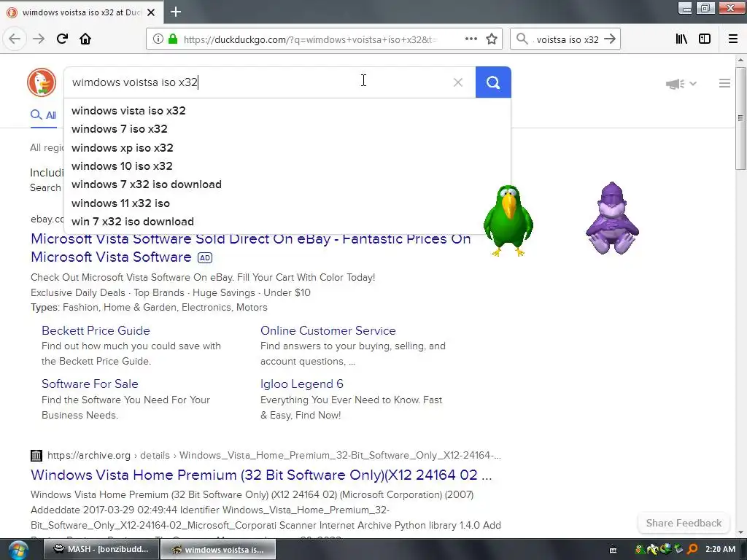Choose suggestion win 7 x32 iso download
Image resolution: width=747 pixels, height=560 pixels.
coord(287,222)
